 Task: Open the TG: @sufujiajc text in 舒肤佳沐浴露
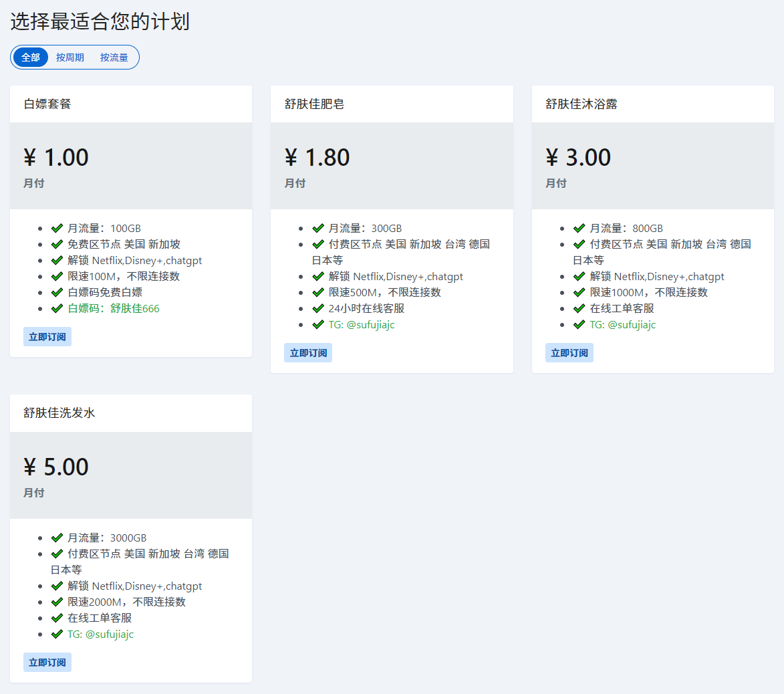point(622,325)
